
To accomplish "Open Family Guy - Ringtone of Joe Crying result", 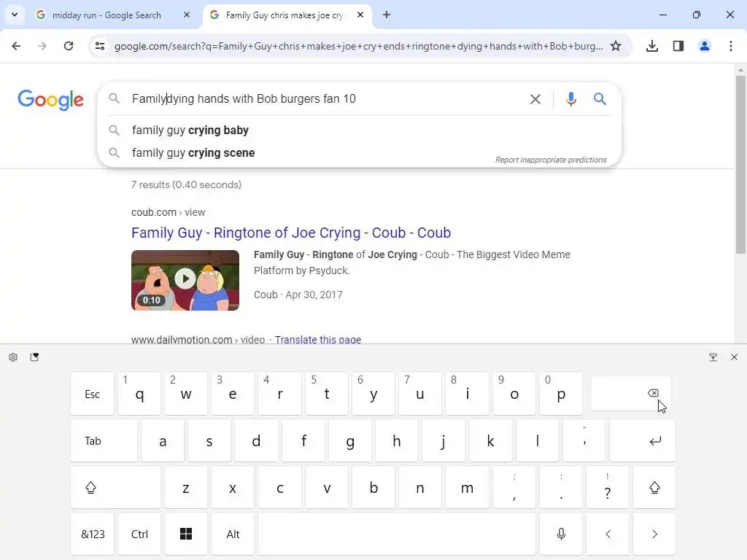I will (291, 233).
